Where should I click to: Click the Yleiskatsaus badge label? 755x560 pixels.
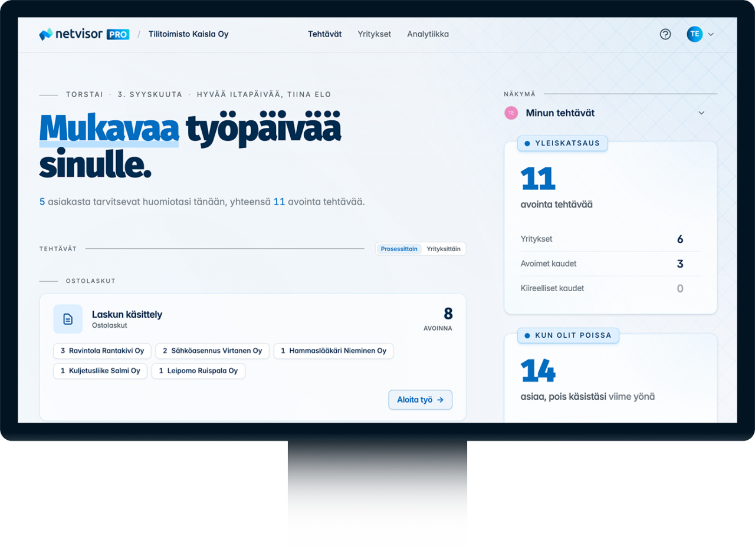[x=562, y=143]
